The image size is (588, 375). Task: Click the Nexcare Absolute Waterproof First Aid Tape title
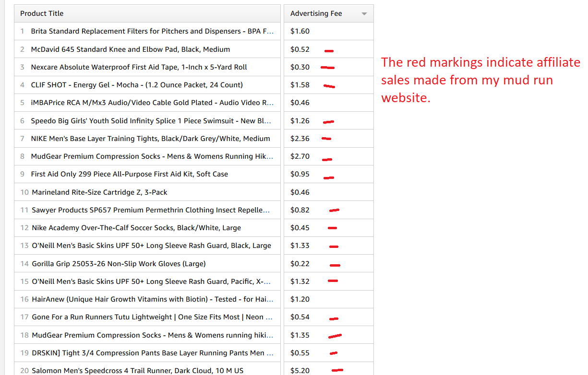pos(139,67)
